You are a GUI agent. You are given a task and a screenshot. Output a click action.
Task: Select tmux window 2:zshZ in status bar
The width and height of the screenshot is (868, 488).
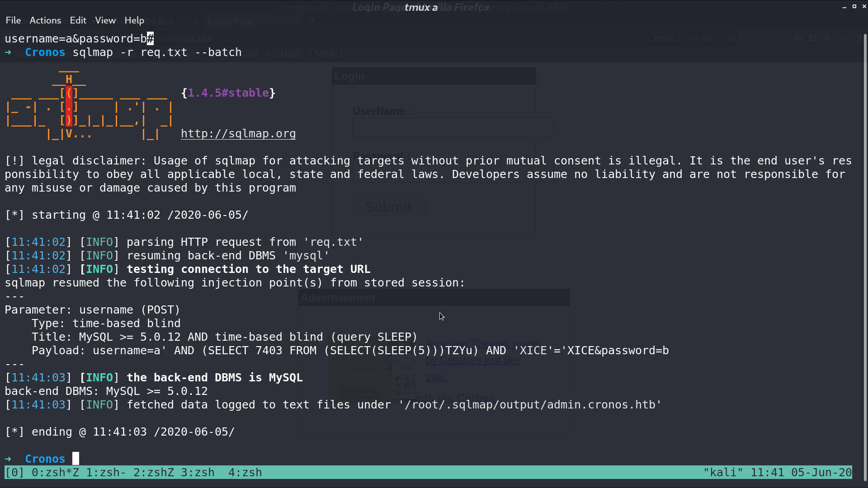[x=154, y=473]
